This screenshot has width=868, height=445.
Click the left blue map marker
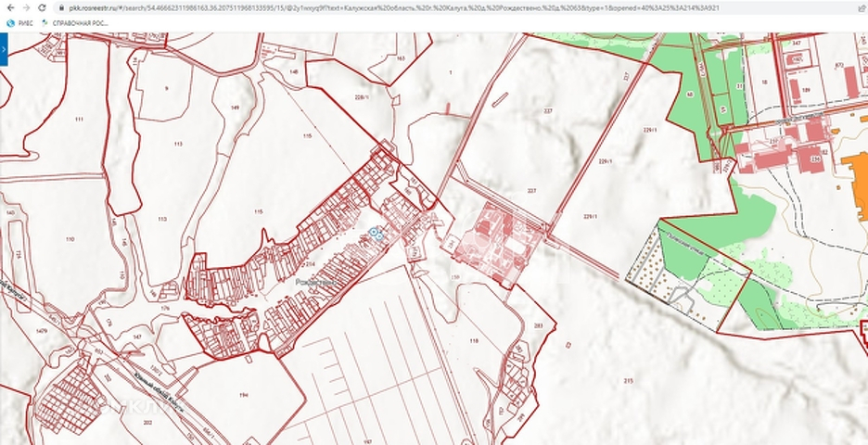(x=374, y=233)
